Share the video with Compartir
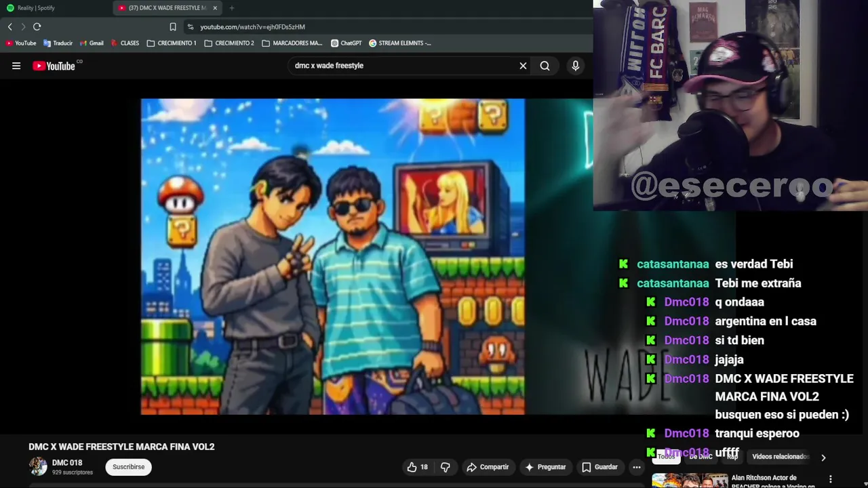Image resolution: width=868 pixels, height=488 pixels. click(x=488, y=467)
